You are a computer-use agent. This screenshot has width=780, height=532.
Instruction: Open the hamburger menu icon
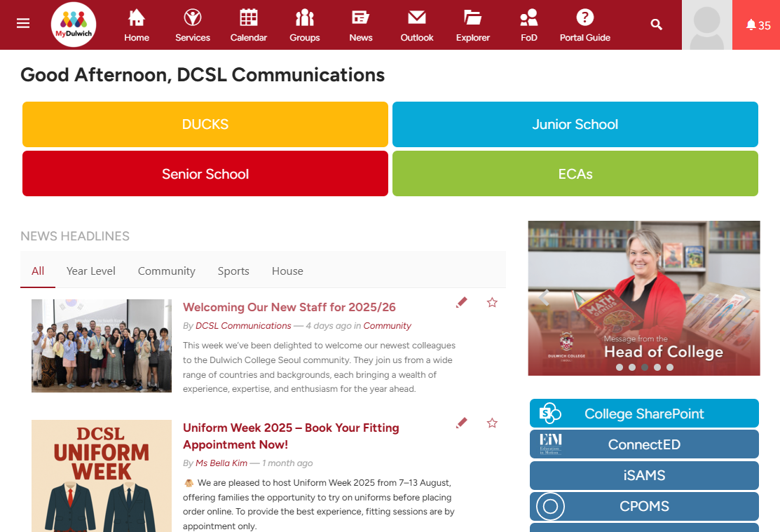pos(23,23)
